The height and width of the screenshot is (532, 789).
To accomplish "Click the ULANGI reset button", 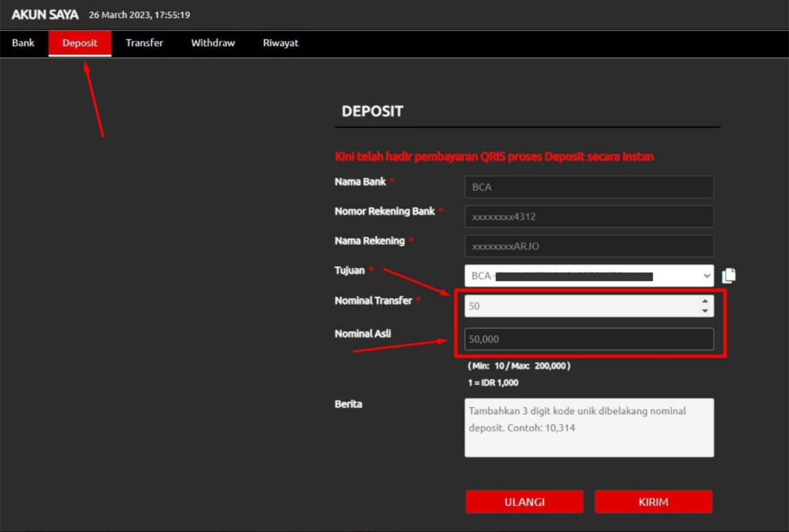I will click(x=524, y=502).
